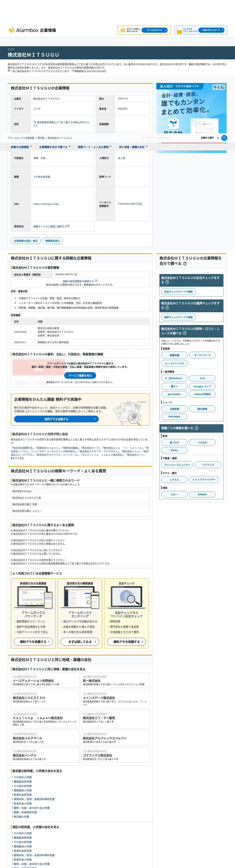The height and width of the screenshot is (868, 235).
Task: Click help icon next to 会社法人等番号 010401188753
Action: point(76,275)
